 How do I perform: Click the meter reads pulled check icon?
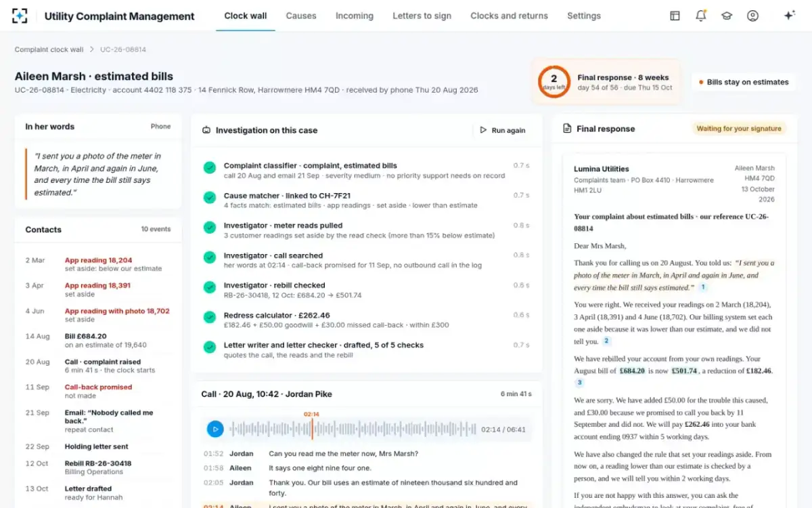(x=210, y=227)
